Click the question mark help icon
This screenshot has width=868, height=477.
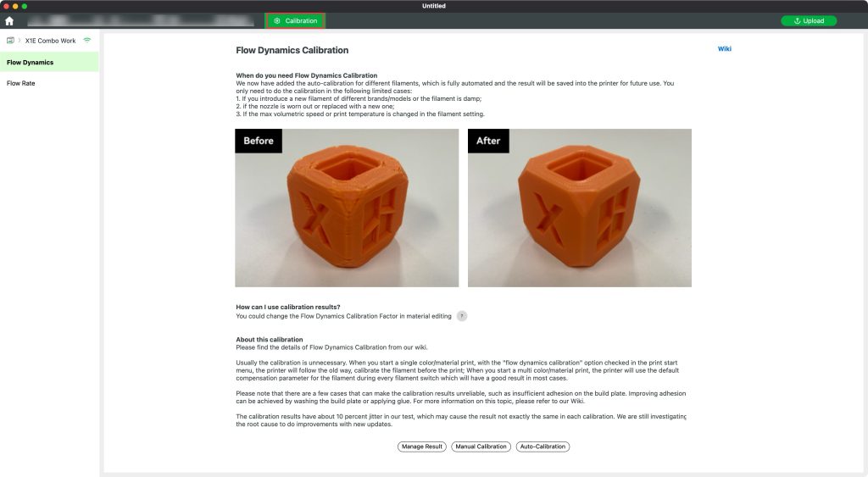[x=462, y=316]
